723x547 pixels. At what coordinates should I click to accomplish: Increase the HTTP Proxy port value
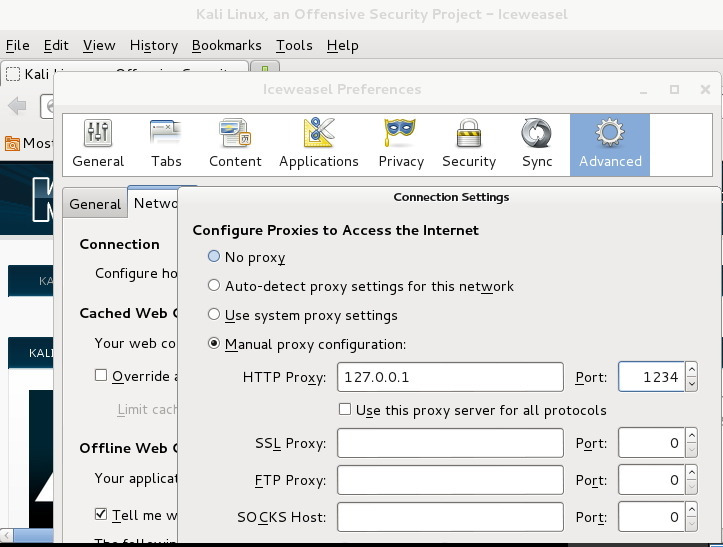pyautogui.click(x=691, y=369)
